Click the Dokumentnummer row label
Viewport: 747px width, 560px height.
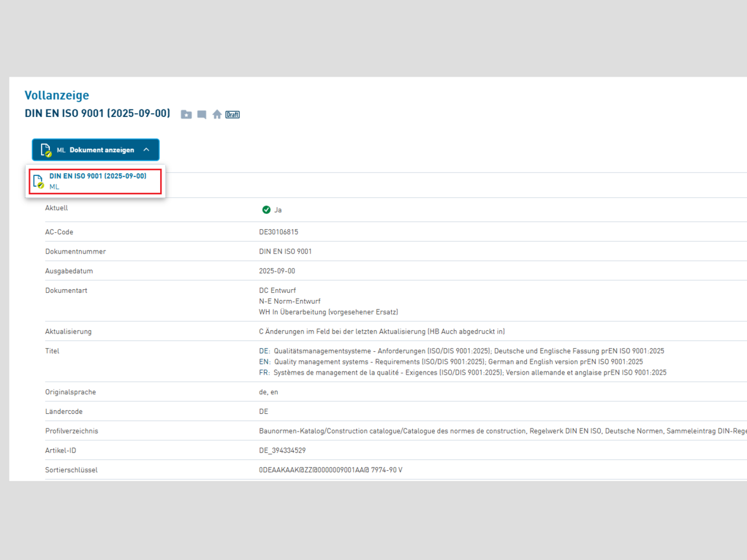[x=75, y=251]
